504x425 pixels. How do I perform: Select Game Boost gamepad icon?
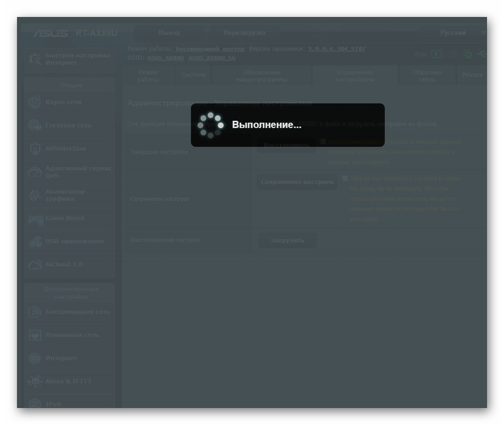[36, 219]
